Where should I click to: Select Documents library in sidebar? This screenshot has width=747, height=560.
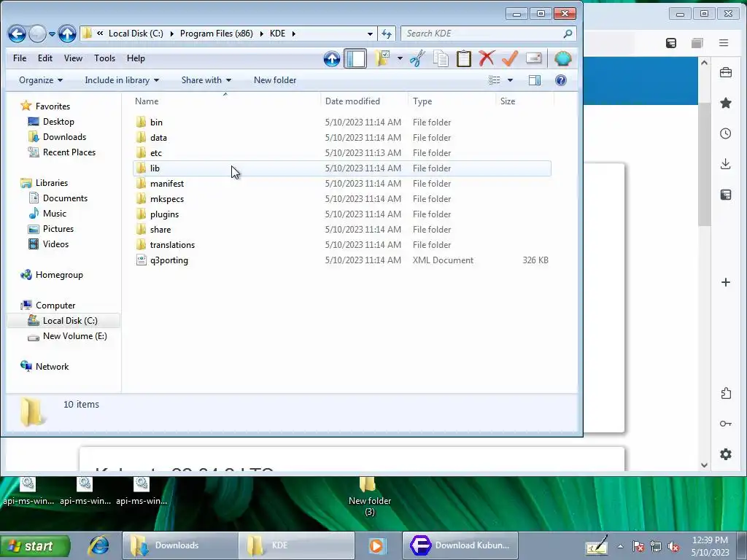[x=65, y=198]
